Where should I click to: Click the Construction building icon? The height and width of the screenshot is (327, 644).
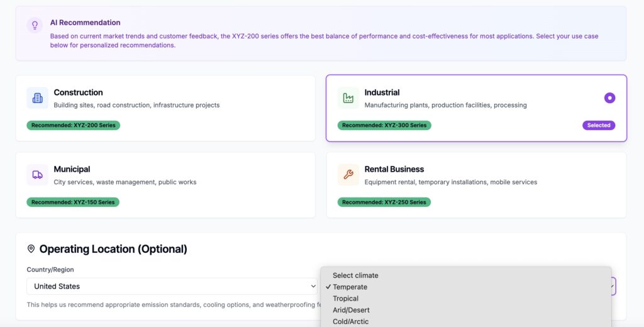point(37,97)
